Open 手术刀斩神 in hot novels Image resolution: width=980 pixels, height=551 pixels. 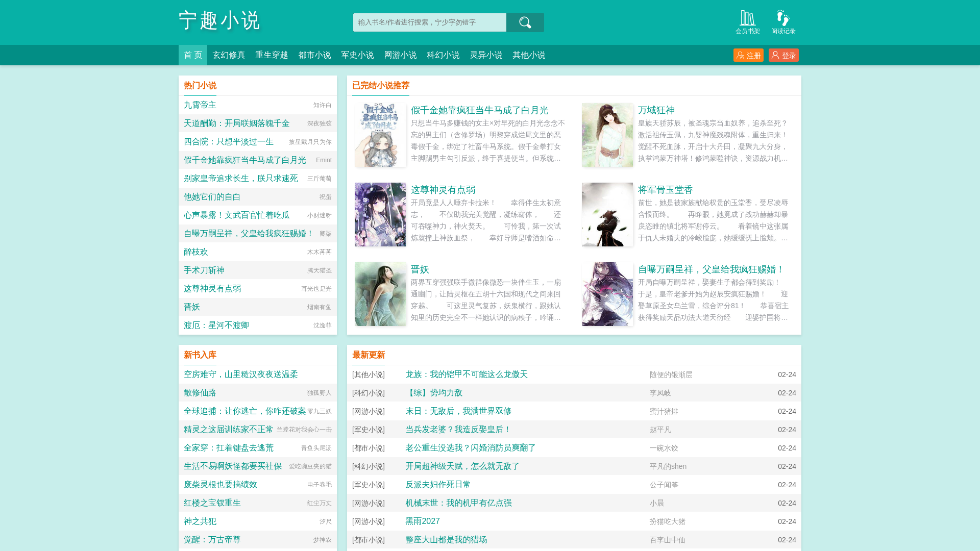pyautogui.click(x=204, y=270)
